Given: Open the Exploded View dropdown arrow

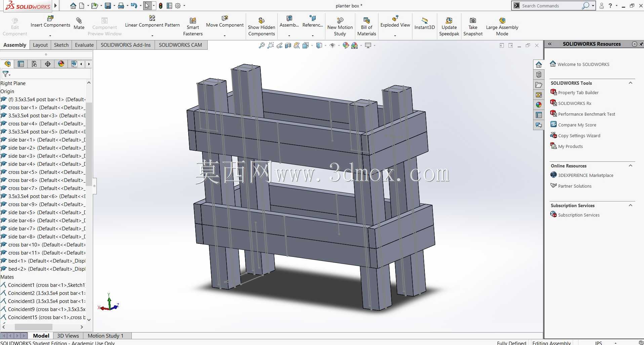Looking at the screenshot, I should (x=395, y=36).
